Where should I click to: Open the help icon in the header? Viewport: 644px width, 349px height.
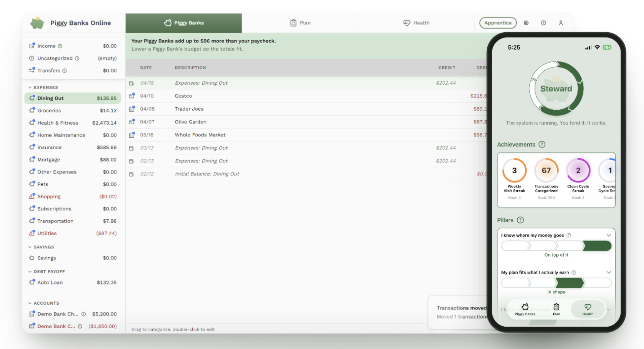pyautogui.click(x=544, y=23)
